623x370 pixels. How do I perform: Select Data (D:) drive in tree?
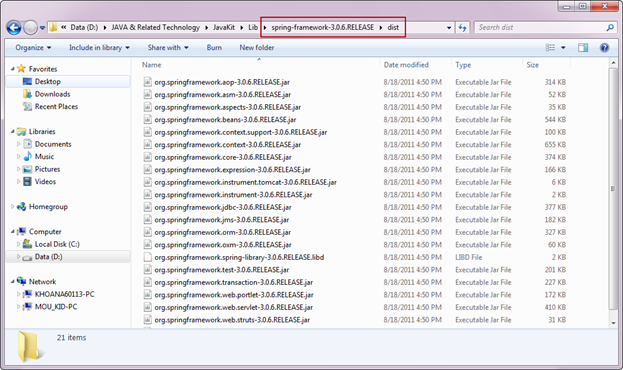[48, 257]
